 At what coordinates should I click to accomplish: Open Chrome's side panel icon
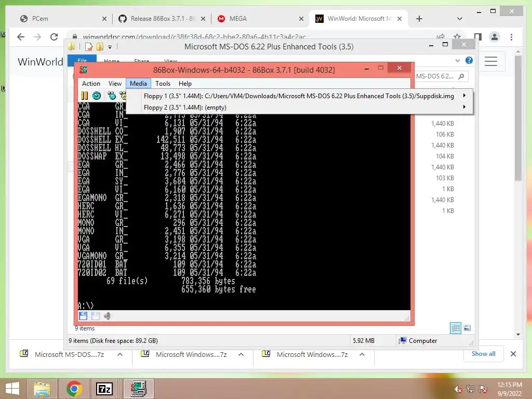tap(478, 37)
